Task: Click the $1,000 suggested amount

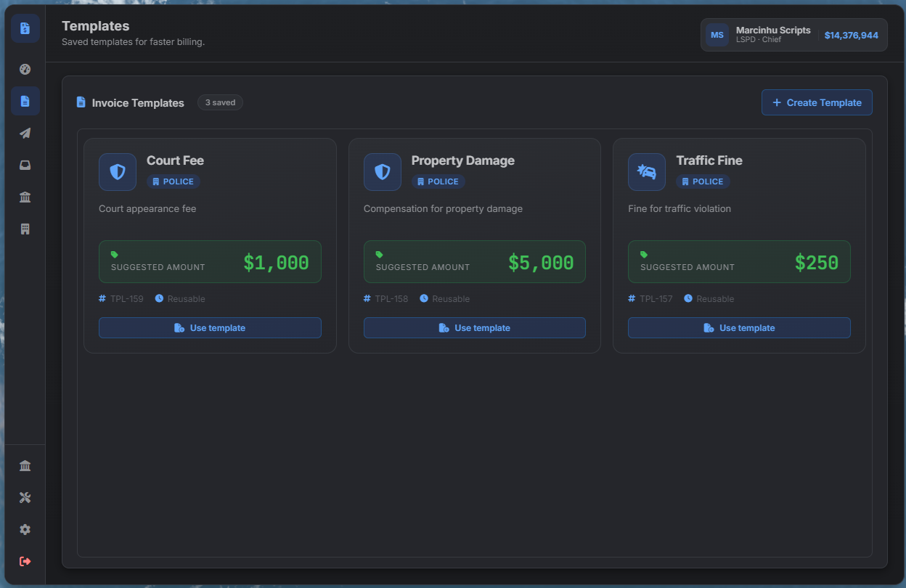Action: (277, 263)
